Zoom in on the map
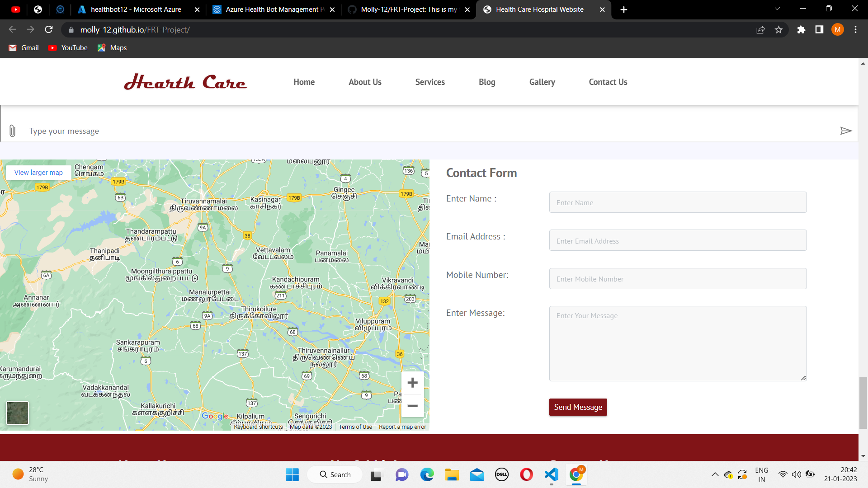The height and width of the screenshot is (488, 868). point(412,383)
